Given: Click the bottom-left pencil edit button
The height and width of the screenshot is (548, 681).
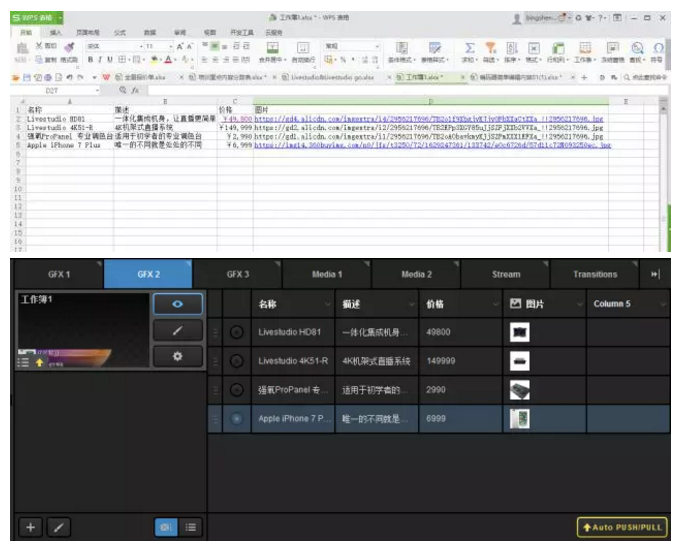Looking at the screenshot, I should [59, 527].
